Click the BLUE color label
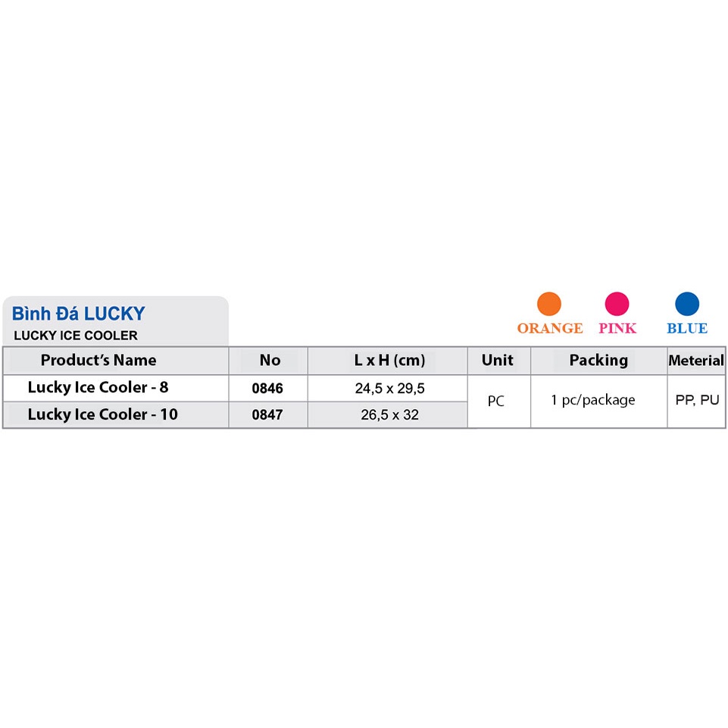The height and width of the screenshot is (728, 728). (687, 328)
